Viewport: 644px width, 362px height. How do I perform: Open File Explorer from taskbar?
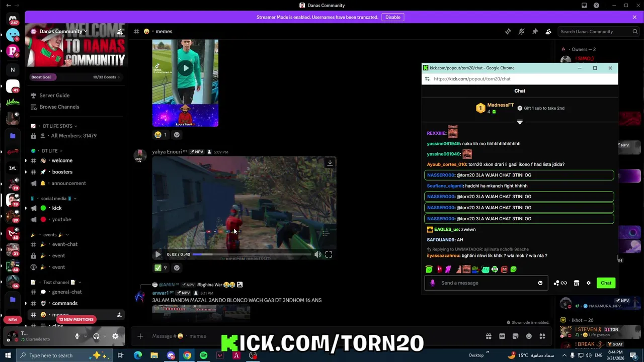[x=154, y=355]
